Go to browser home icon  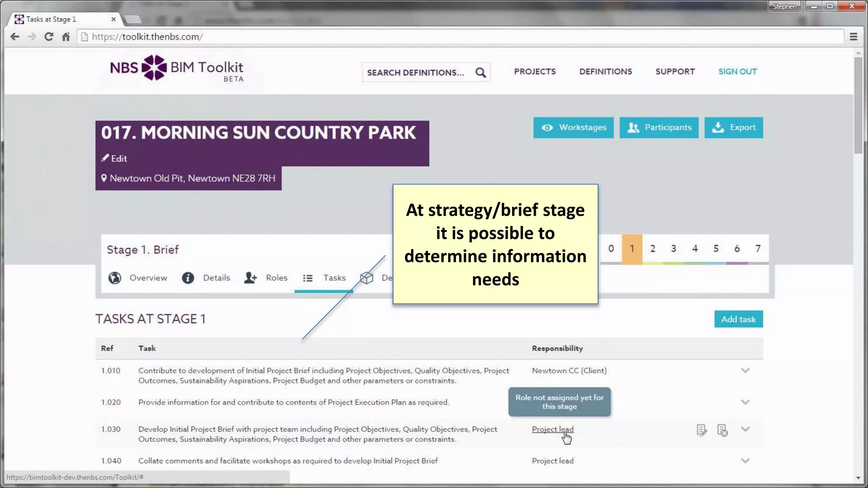66,37
